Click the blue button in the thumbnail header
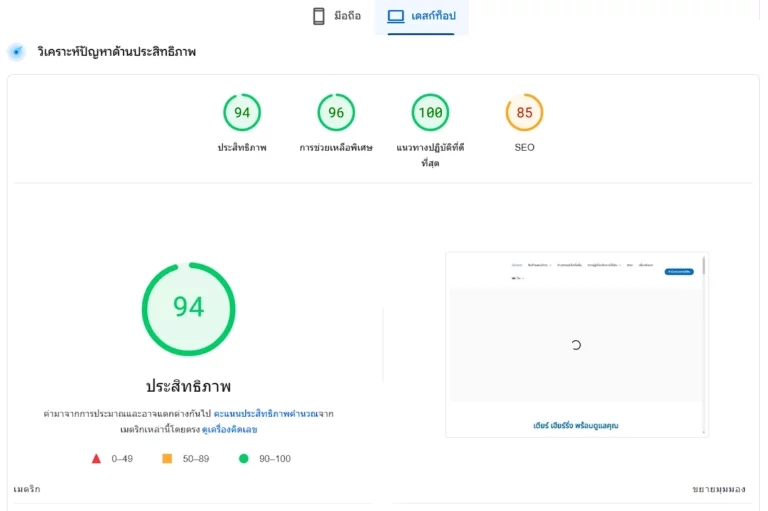This screenshot has height=511, width=768. 679,271
